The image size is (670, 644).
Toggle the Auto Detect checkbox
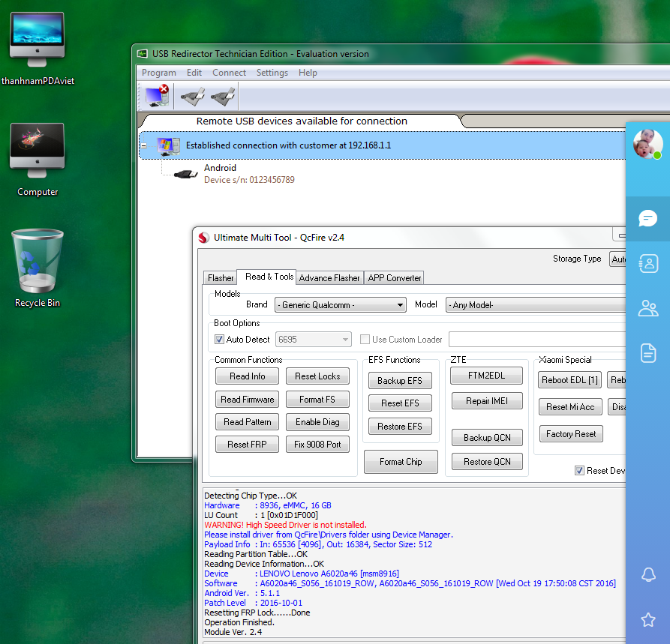coord(219,339)
